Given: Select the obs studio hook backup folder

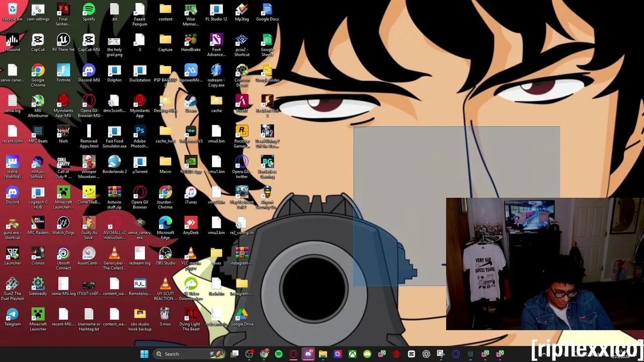Looking at the screenshot, I should pyautogui.click(x=140, y=320).
